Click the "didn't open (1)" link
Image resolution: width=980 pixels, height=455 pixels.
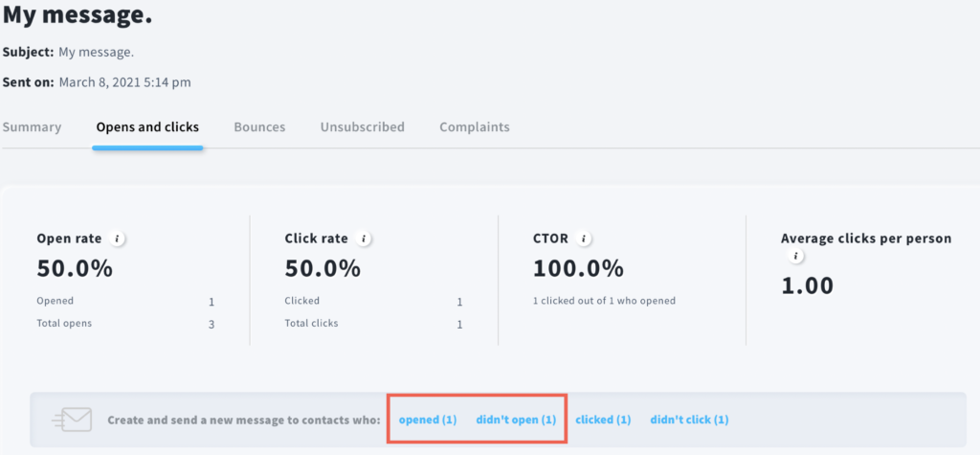516,420
